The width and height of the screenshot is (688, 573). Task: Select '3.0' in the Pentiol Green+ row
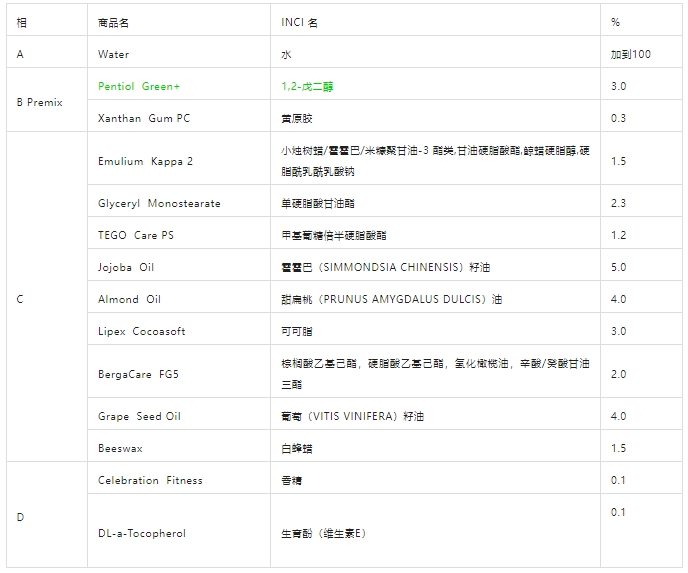tap(618, 86)
